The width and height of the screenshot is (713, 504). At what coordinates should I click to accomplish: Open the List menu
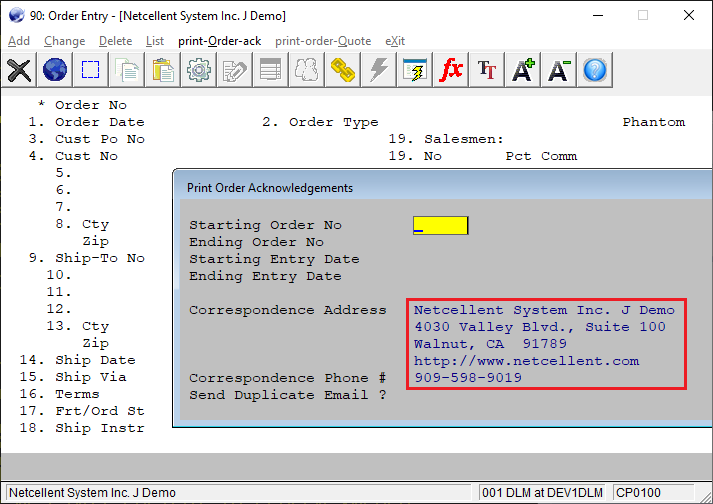(x=155, y=41)
